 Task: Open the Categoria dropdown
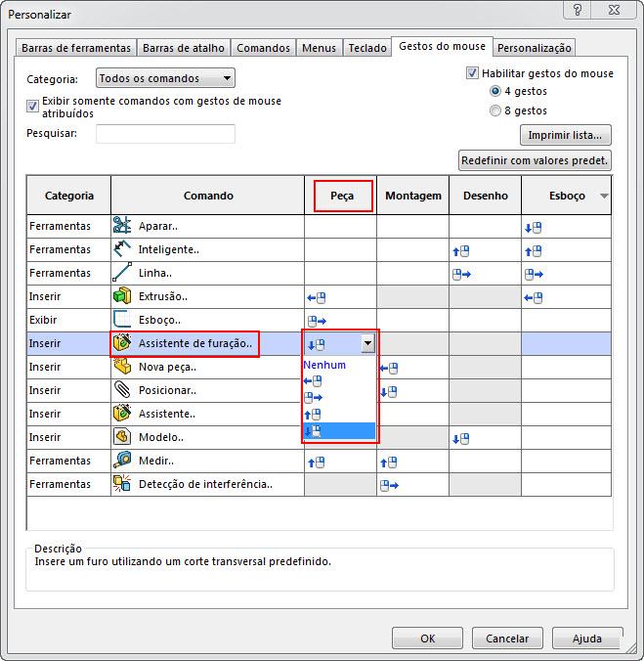(165, 78)
